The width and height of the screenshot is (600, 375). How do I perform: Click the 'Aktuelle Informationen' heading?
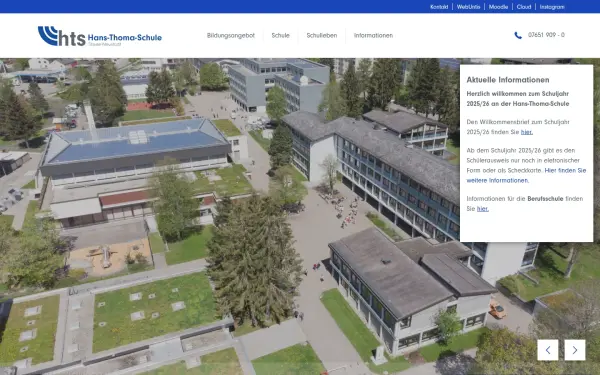pos(508,80)
